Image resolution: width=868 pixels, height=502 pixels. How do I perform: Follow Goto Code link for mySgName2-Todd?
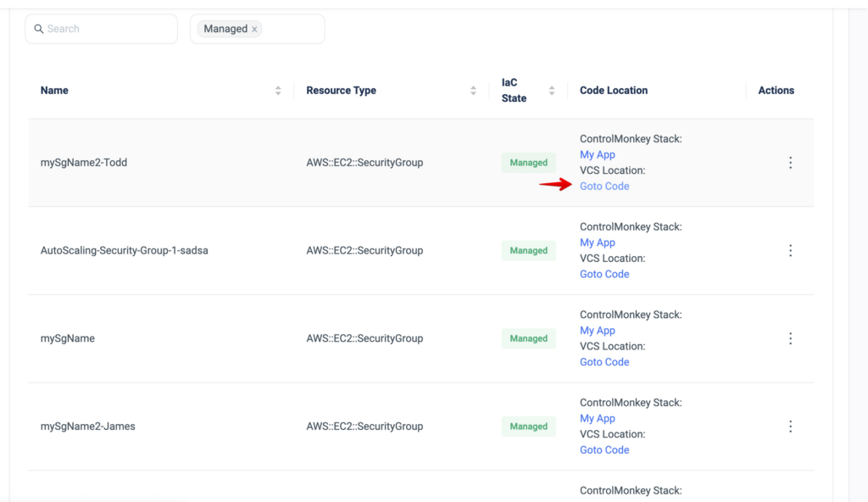click(x=604, y=187)
